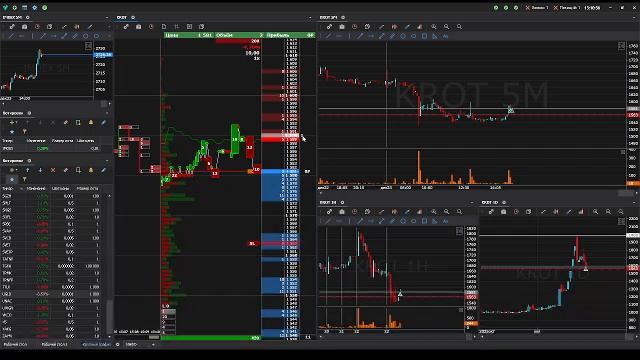This screenshot has height=360, width=640.
Task: Select the KROT order book panel tab
Action: point(122,18)
